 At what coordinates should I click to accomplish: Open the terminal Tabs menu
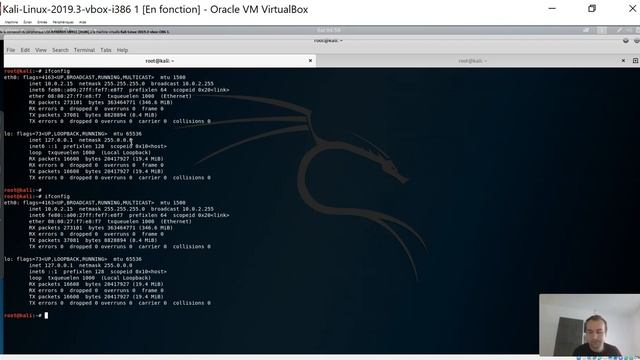click(106, 50)
